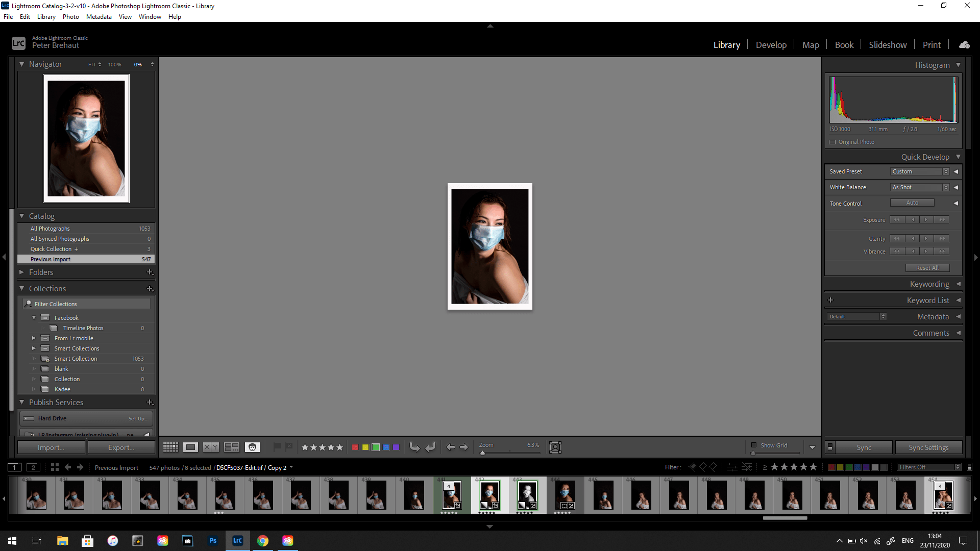
Task: Select the DSCF5037-Edit thumbnail in the filmstrip
Action: point(488,494)
